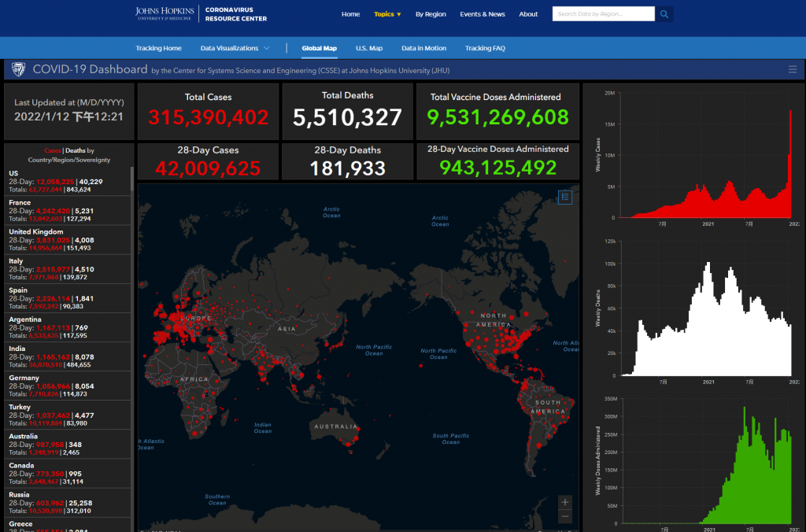Expand the Data Visualizations dropdown
Screen dimensions: 806x532
(x=235, y=49)
